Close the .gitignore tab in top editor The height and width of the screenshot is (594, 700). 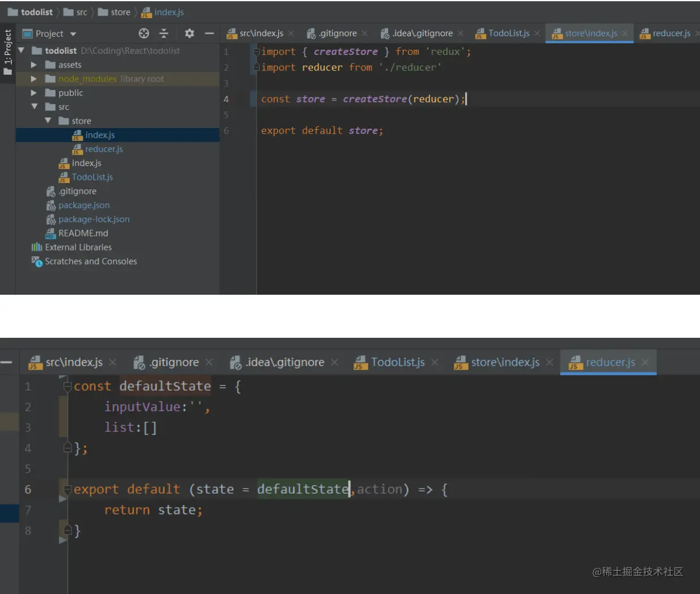tap(365, 33)
